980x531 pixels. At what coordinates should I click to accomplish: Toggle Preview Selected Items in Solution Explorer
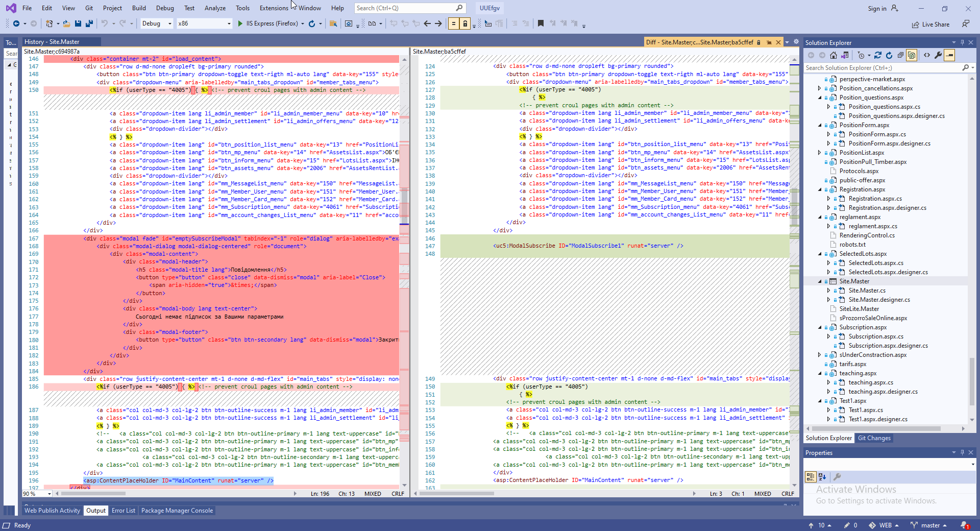pos(949,55)
